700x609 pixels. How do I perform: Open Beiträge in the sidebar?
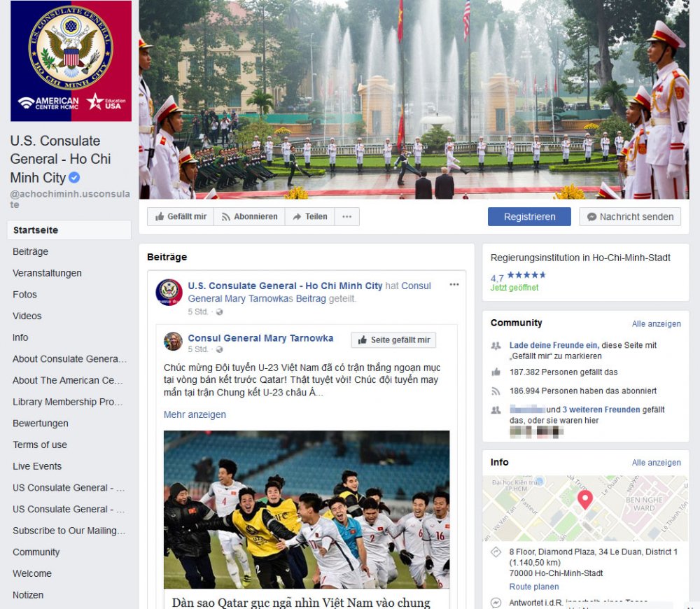(x=30, y=251)
